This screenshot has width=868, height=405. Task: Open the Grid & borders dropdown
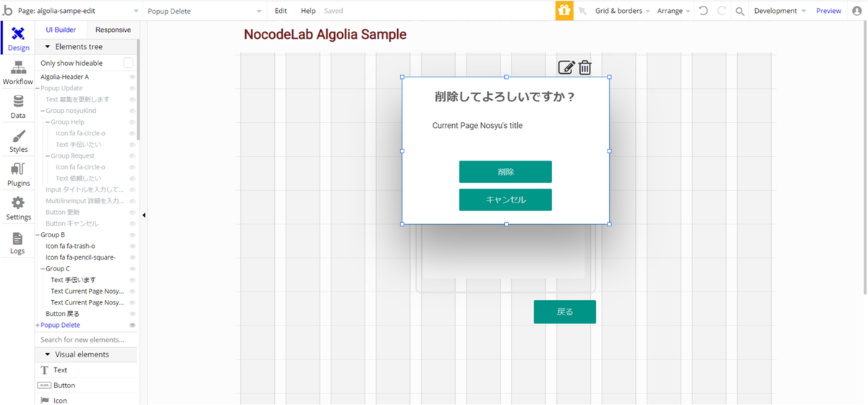[x=622, y=11]
